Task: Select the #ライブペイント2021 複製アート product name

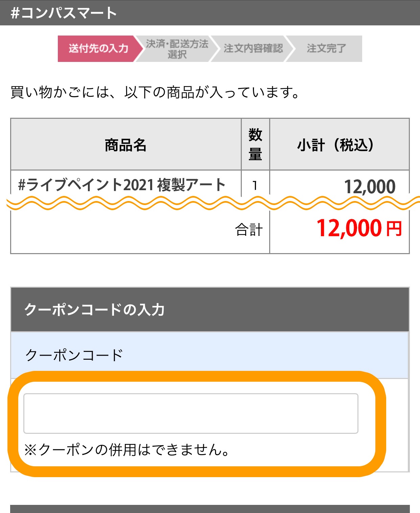Action: 122,185
